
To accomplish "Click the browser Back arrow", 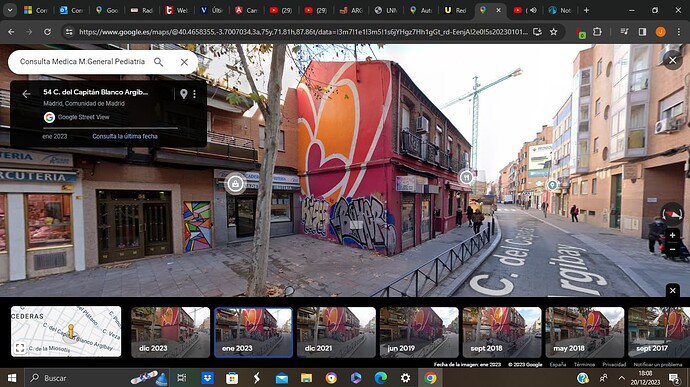I will 11,32.
